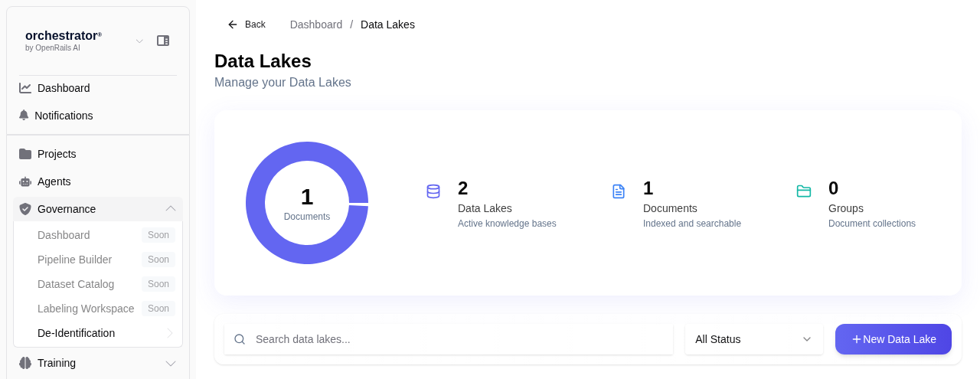980x379 pixels.
Task: Click the Soon badge next to Pipeline Builder
Action: point(158,260)
